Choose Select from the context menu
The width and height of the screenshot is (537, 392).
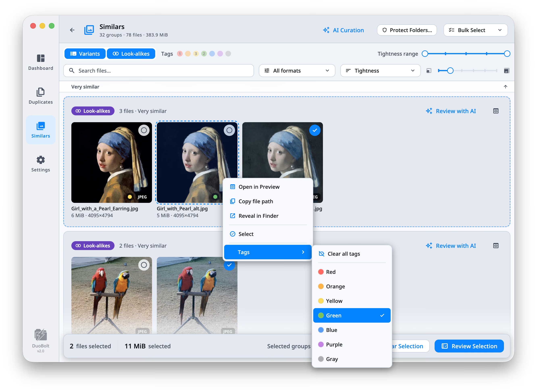[267, 234]
